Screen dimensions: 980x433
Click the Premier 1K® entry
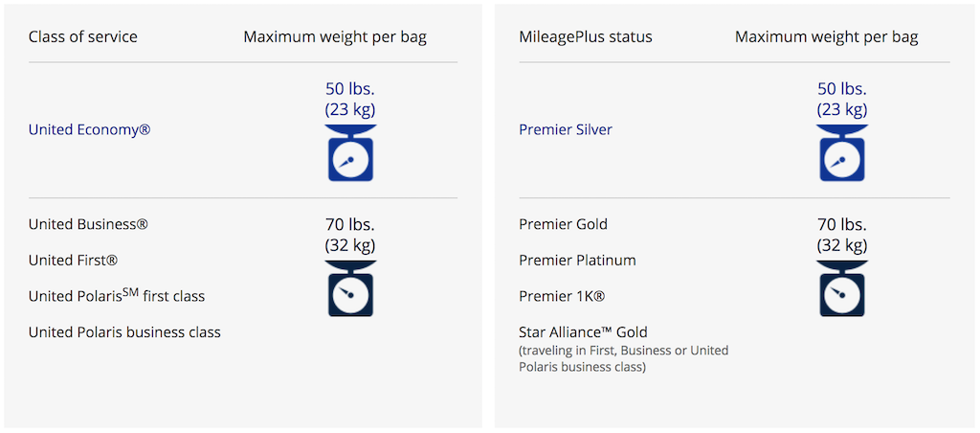coord(562,296)
